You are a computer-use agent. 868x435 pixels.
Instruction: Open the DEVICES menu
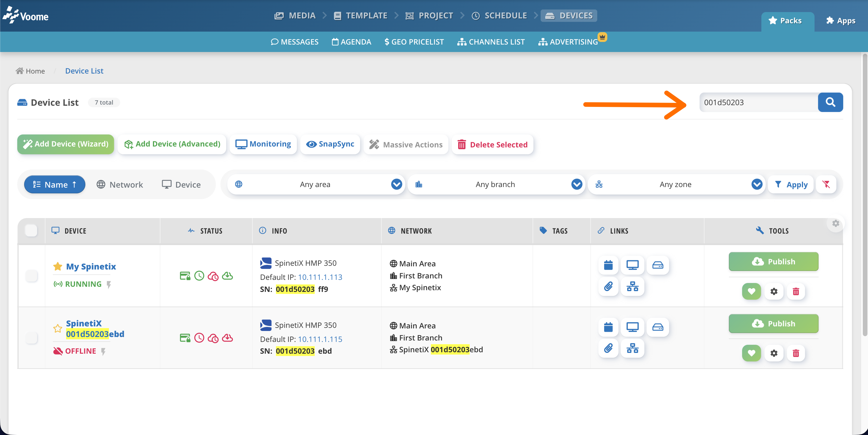point(569,16)
